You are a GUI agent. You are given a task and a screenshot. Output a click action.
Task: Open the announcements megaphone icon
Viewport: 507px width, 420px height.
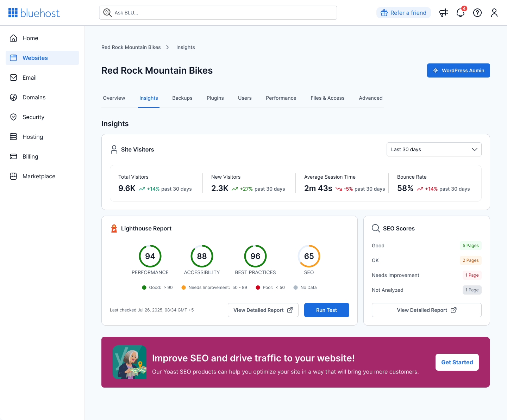443,12
